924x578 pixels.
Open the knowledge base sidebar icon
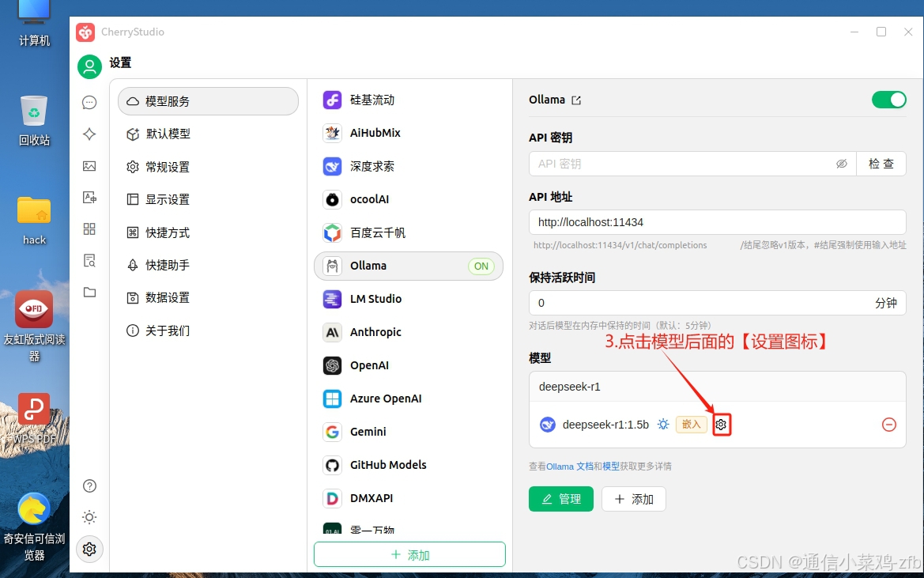pyautogui.click(x=89, y=260)
